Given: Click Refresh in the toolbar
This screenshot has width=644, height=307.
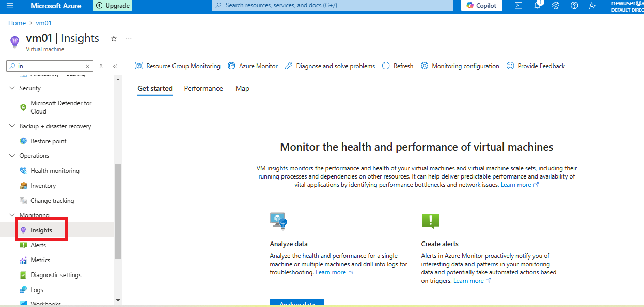Looking at the screenshot, I should click(x=397, y=66).
